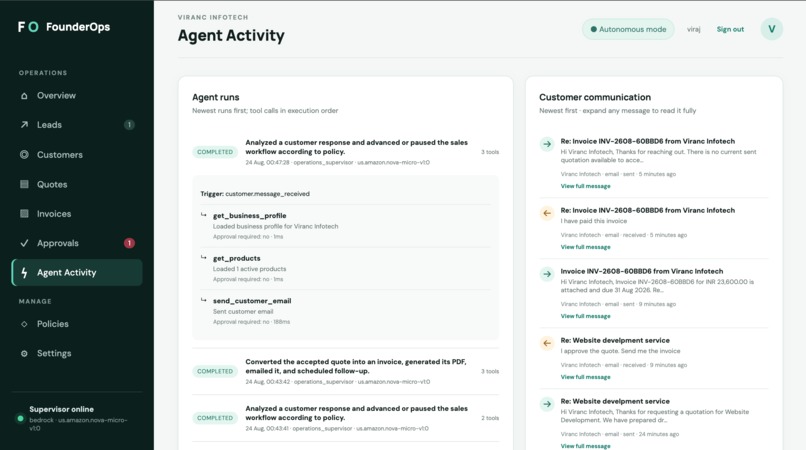Image resolution: width=806 pixels, height=450 pixels.
Task: Click the get_business_profile tool call
Action: click(345, 226)
